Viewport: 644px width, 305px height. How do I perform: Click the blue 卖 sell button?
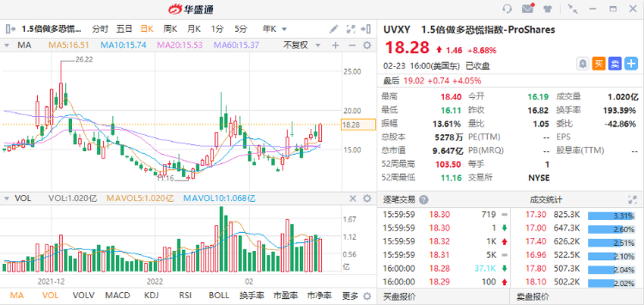[615, 64]
